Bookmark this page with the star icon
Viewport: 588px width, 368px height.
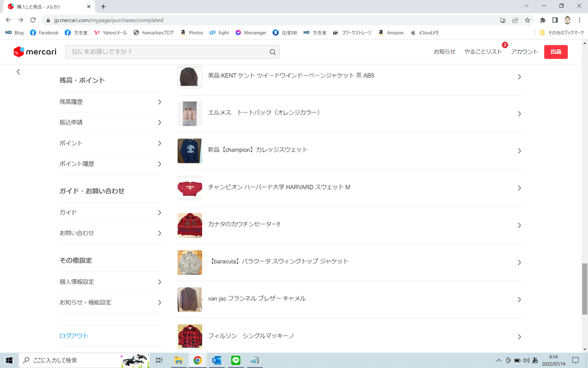click(528, 20)
